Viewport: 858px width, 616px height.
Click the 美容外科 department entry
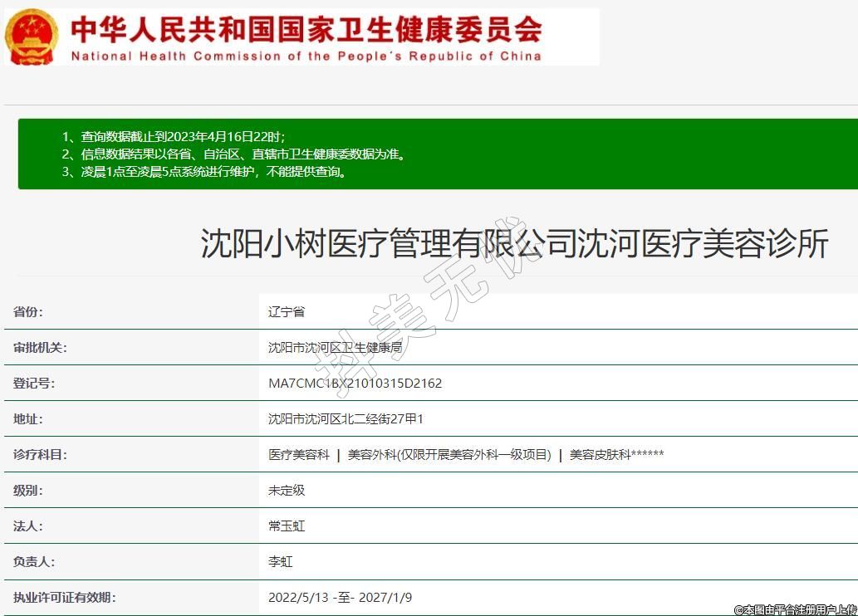[449, 455]
